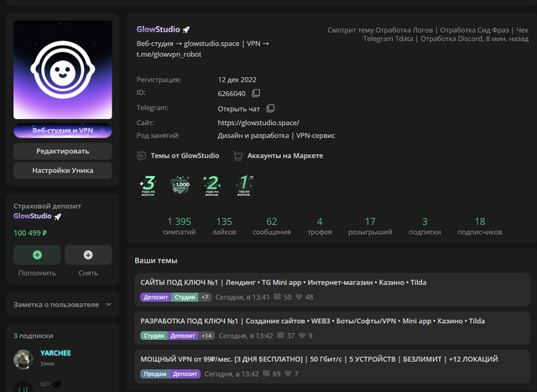Click Студия tag on РАЗРАБОТКА thread
This screenshot has height=392, width=537.
(154, 336)
